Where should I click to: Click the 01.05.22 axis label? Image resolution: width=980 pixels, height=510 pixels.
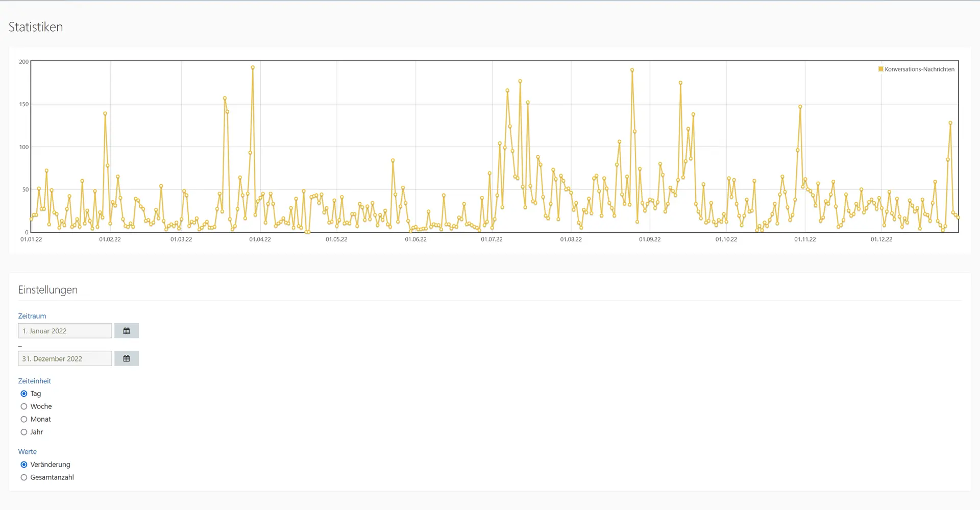click(336, 239)
